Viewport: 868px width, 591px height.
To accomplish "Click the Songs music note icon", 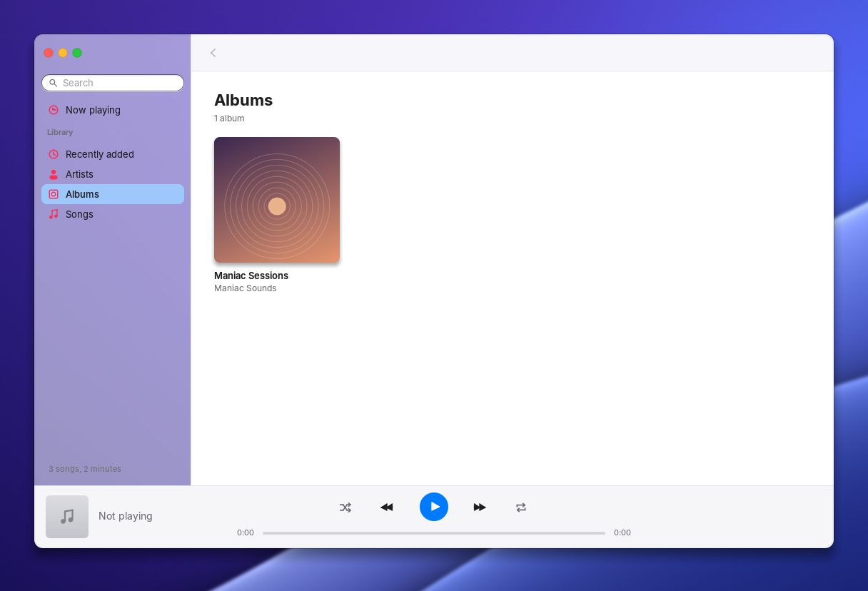I will (x=54, y=214).
